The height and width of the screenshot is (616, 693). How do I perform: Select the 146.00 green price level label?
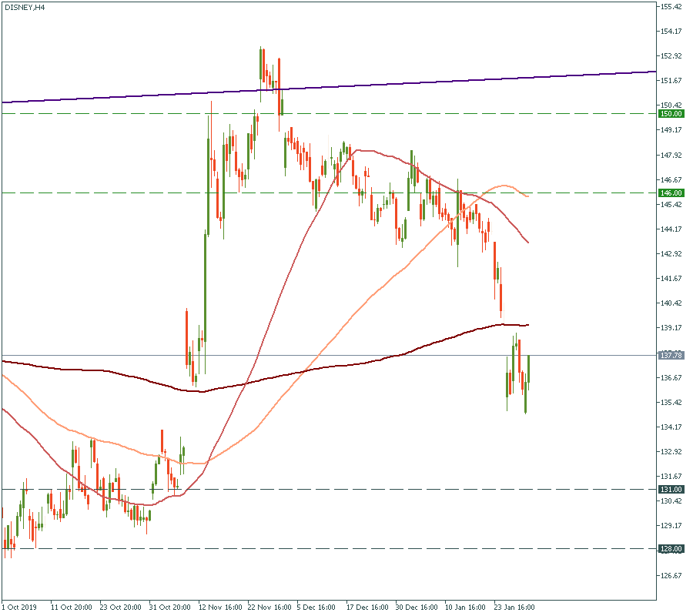tap(671, 192)
